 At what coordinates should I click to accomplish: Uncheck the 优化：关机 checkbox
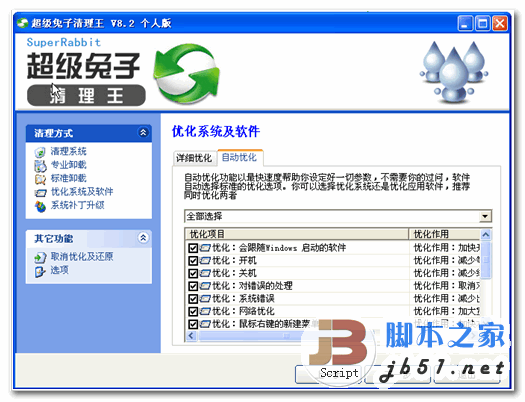(193, 273)
